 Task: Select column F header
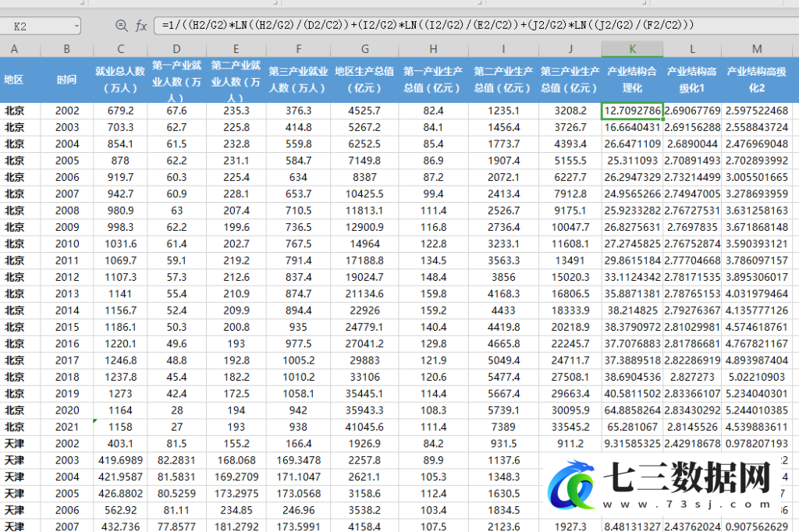click(298, 49)
